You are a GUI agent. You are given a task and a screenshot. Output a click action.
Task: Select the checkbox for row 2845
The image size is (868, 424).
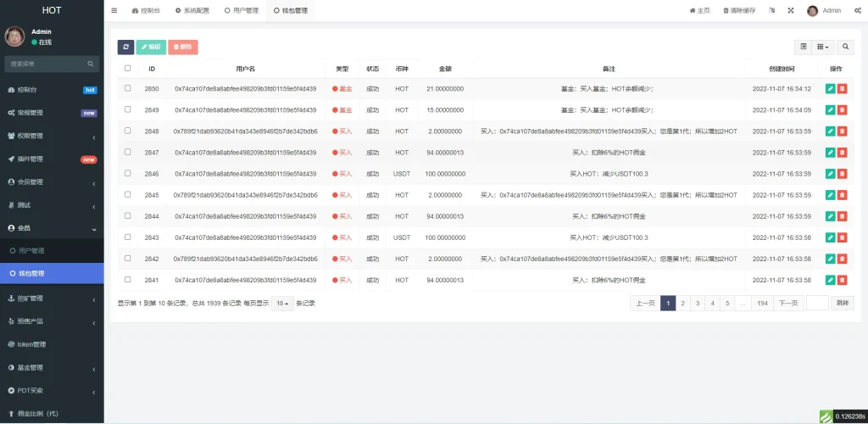tap(128, 194)
